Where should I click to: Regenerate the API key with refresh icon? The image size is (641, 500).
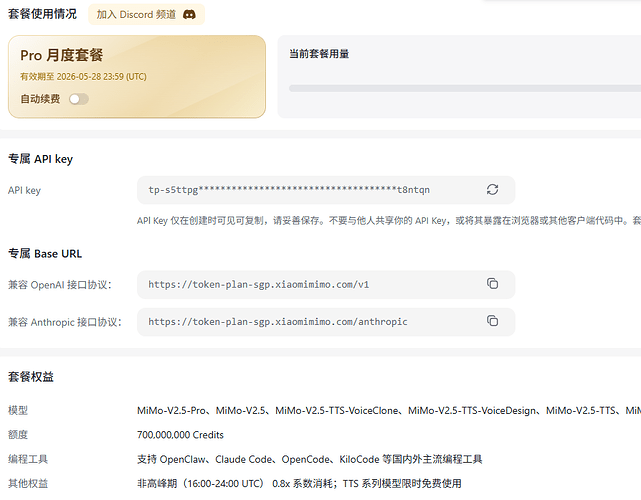492,190
